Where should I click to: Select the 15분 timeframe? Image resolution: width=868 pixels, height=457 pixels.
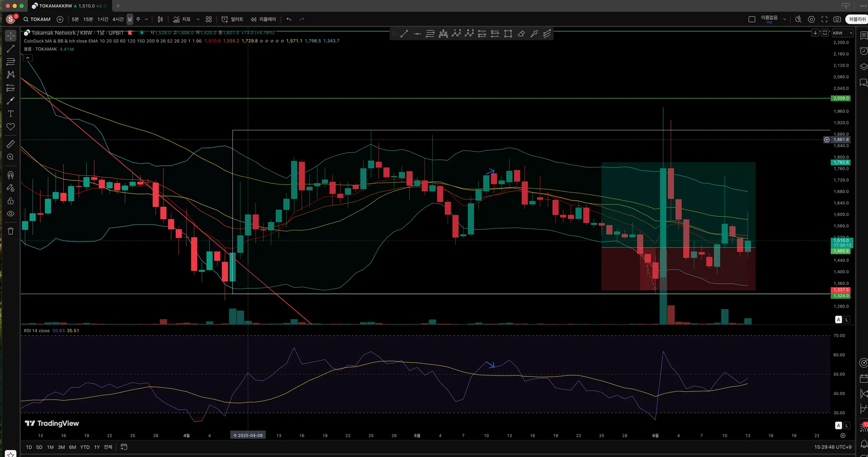pyautogui.click(x=88, y=19)
